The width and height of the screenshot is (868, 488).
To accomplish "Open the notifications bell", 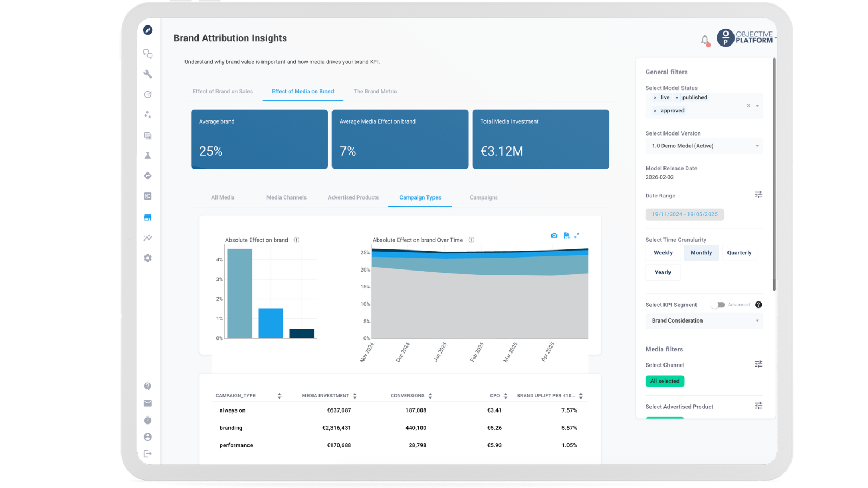I will tap(705, 40).
